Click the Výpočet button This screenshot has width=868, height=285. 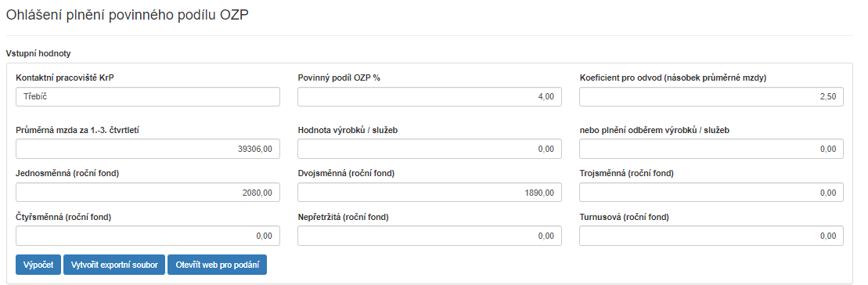click(x=38, y=265)
